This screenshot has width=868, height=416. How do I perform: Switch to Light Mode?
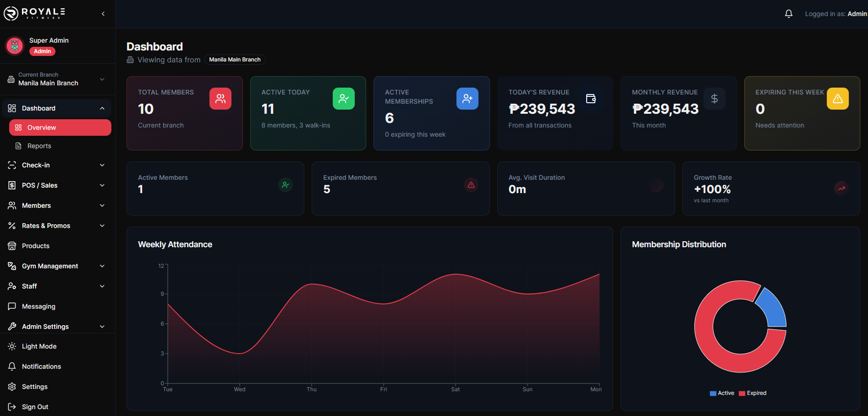tap(39, 346)
